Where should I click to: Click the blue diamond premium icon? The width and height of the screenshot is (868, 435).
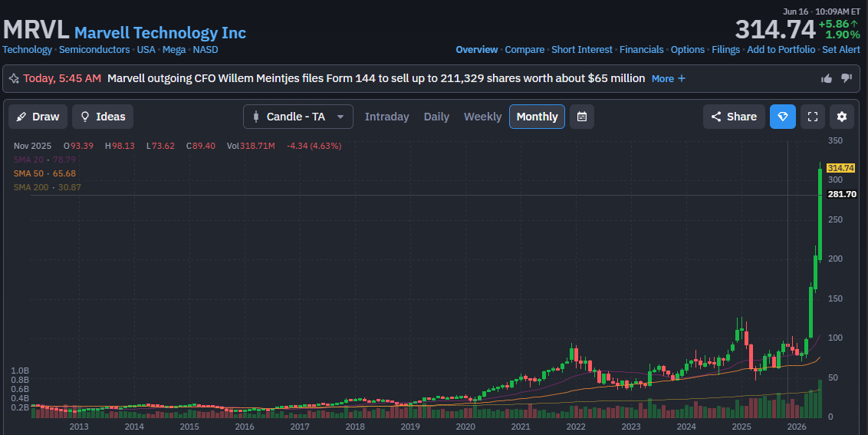coord(783,117)
